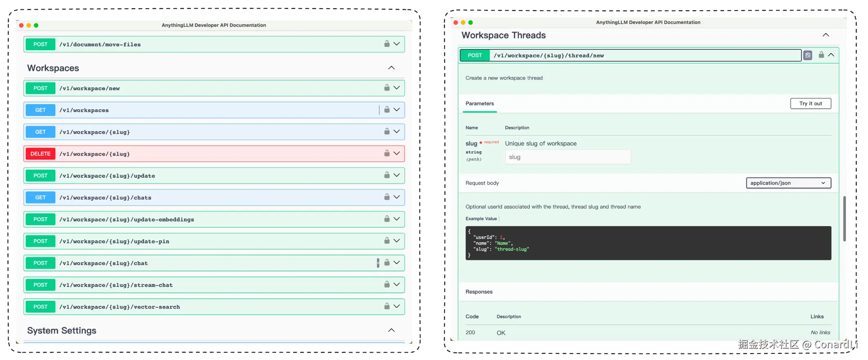Click the right window vertical scrollbar
The image size is (868, 360).
click(x=844, y=219)
